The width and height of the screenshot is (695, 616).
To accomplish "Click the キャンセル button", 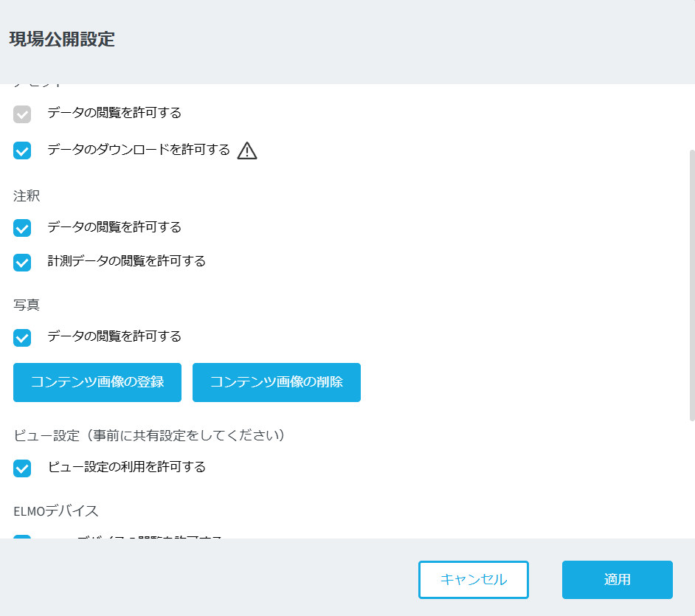I will 473,580.
